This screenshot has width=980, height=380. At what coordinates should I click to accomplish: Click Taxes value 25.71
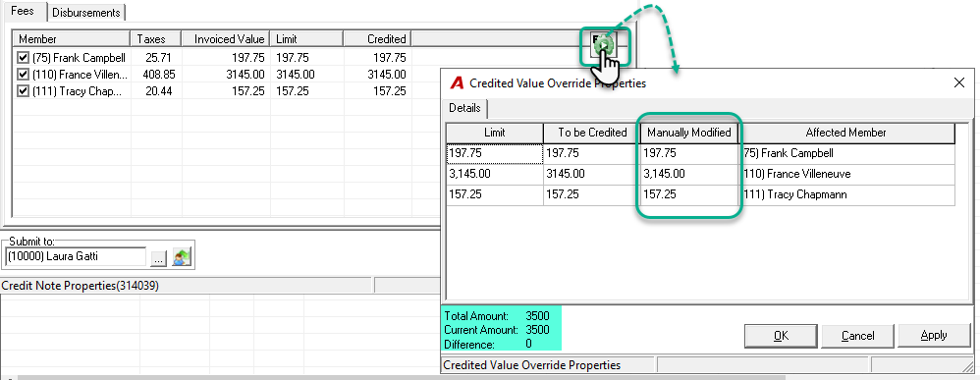157,58
